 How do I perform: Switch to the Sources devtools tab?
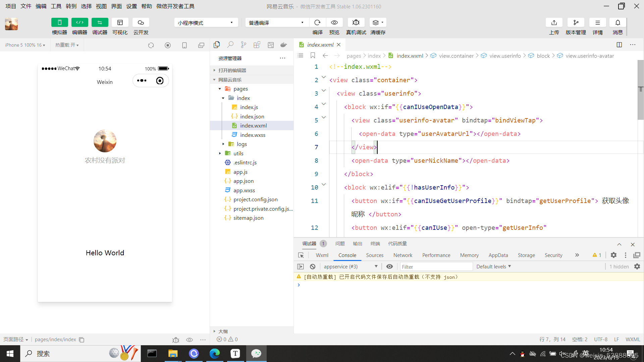[375, 255]
